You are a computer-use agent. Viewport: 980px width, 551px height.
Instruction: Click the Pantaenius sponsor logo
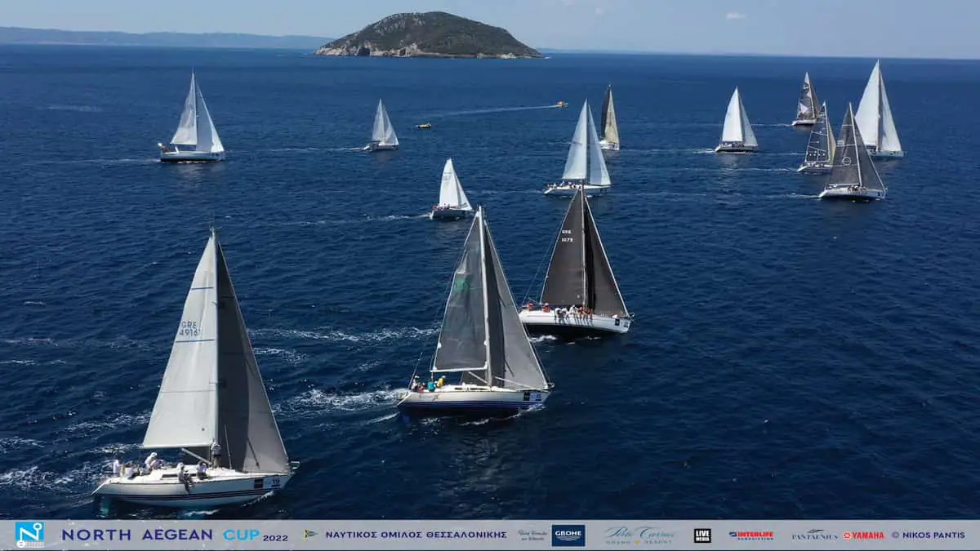tap(814, 535)
